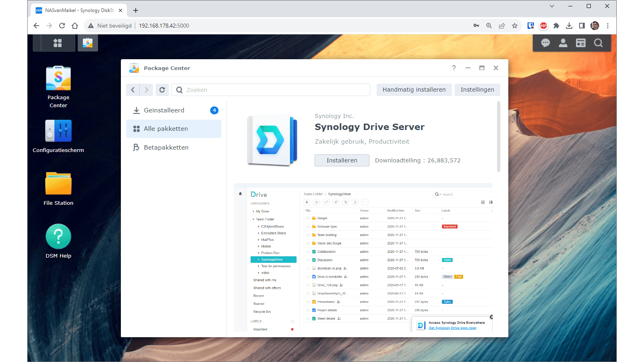Screen dimensions: 644x362
Task: Go back in Package Center
Action: (133, 90)
